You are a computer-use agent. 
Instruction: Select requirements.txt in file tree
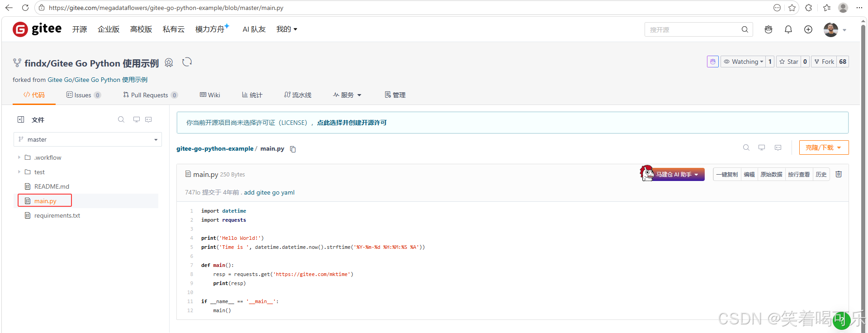click(57, 215)
